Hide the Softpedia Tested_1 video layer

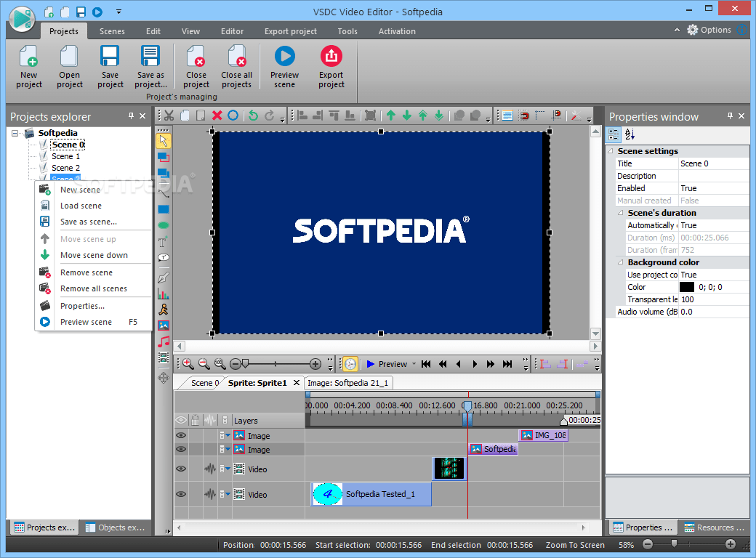pos(180,494)
